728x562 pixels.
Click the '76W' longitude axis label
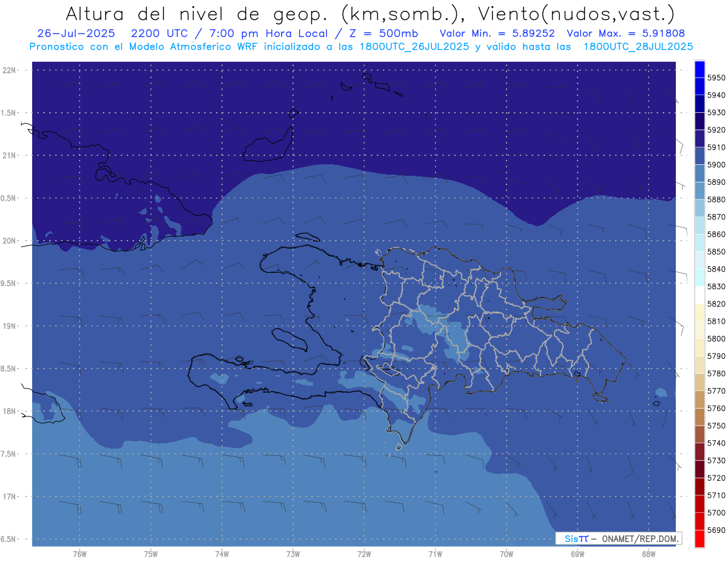pyautogui.click(x=79, y=554)
